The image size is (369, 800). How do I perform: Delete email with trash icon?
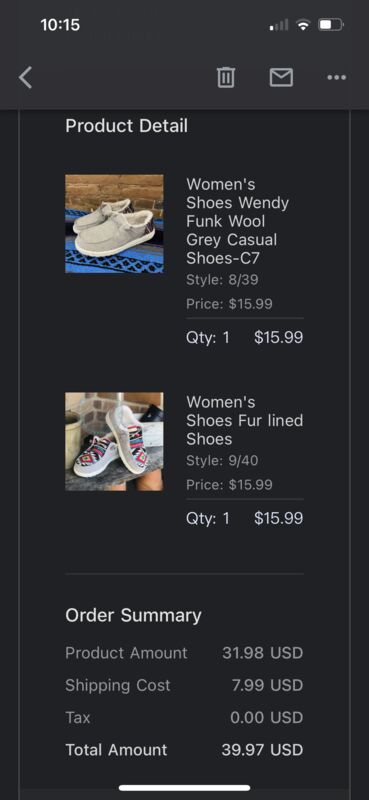click(x=226, y=78)
